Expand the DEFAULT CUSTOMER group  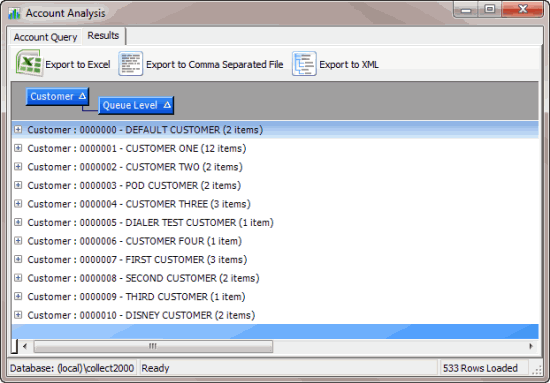coord(18,129)
